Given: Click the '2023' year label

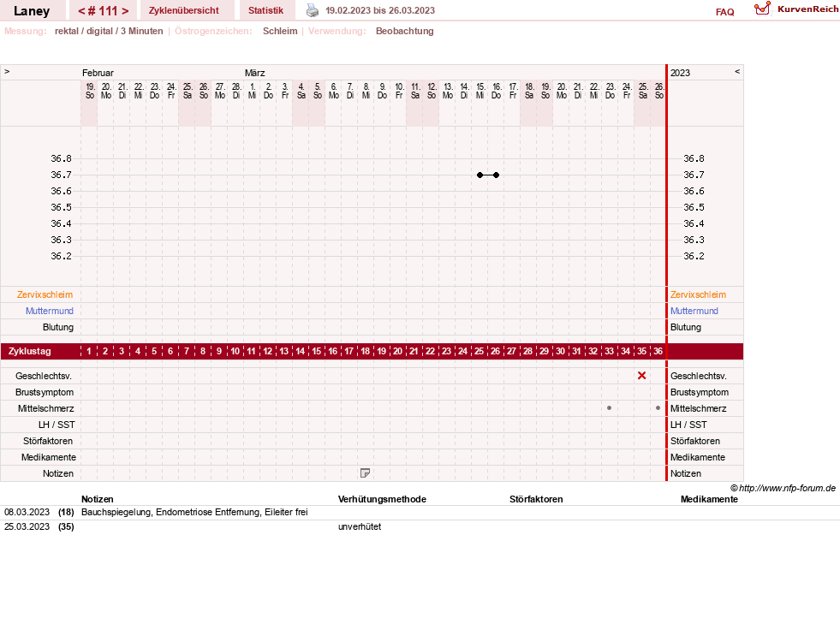Looking at the screenshot, I should tap(681, 73).
